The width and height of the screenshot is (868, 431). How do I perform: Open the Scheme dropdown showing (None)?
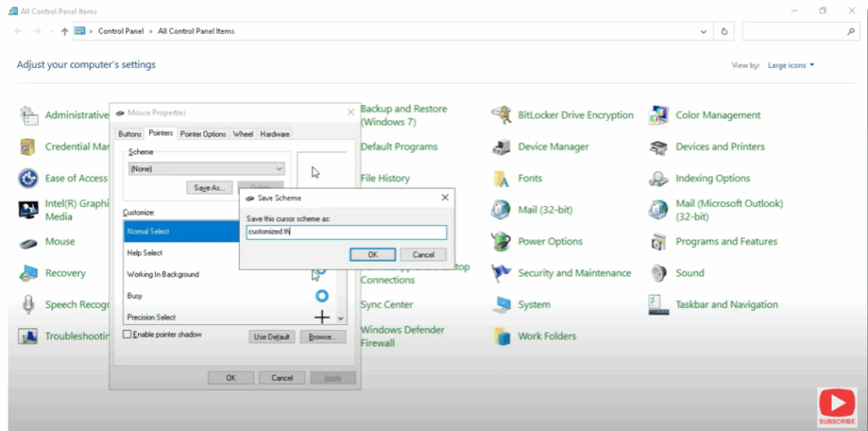pos(207,169)
